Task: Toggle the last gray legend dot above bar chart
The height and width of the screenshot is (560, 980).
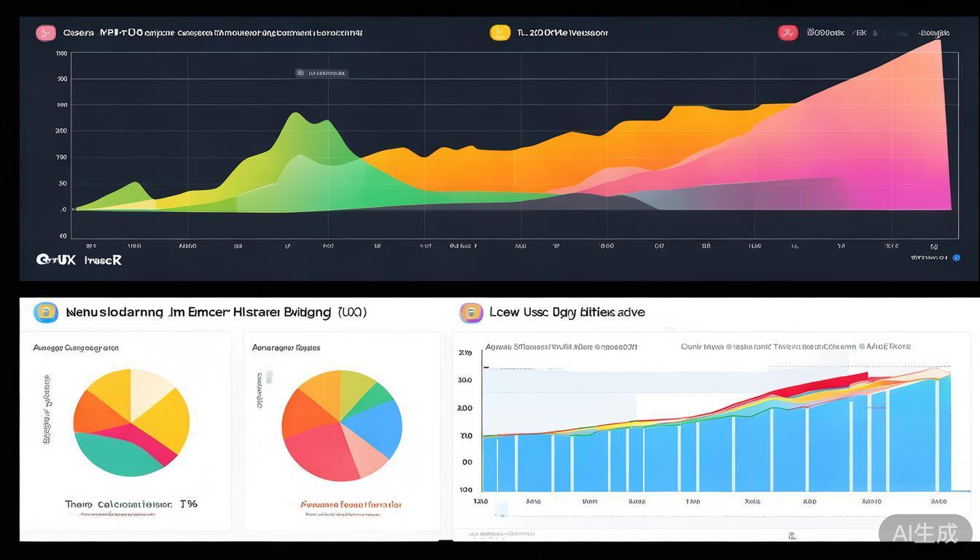Action: point(863,347)
